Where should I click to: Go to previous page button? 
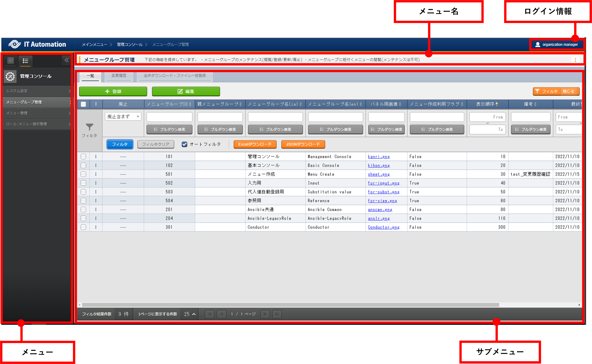[221, 314]
